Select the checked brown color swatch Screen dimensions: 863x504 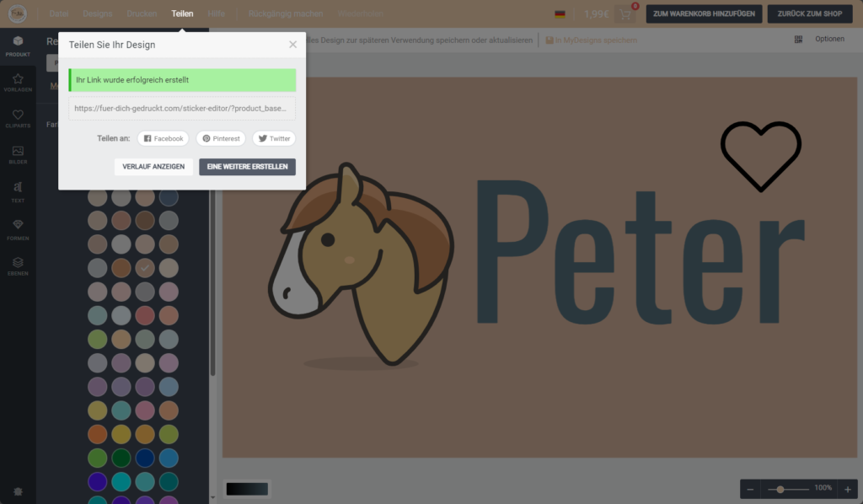(x=146, y=268)
